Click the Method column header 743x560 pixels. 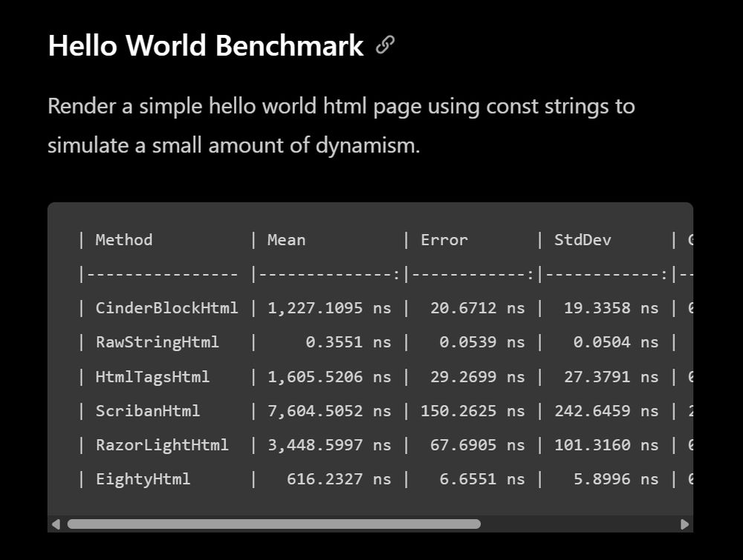[x=124, y=240]
